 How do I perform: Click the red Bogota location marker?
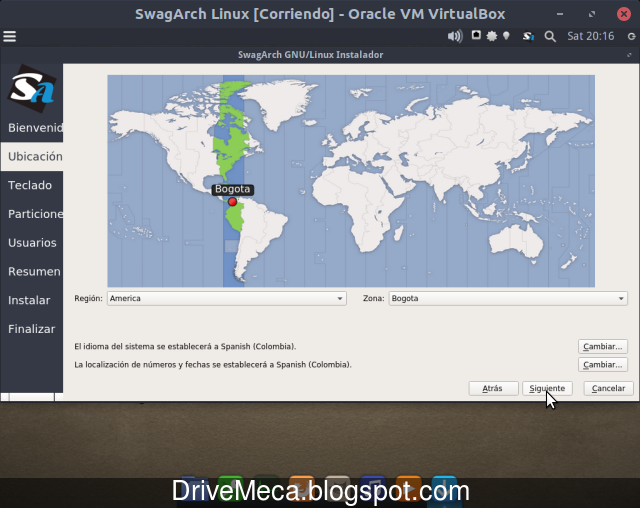click(x=232, y=202)
